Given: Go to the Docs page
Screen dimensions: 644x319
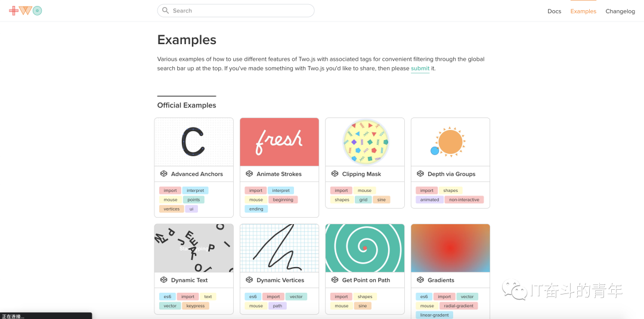Looking at the screenshot, I should click(x=554, y=11).
